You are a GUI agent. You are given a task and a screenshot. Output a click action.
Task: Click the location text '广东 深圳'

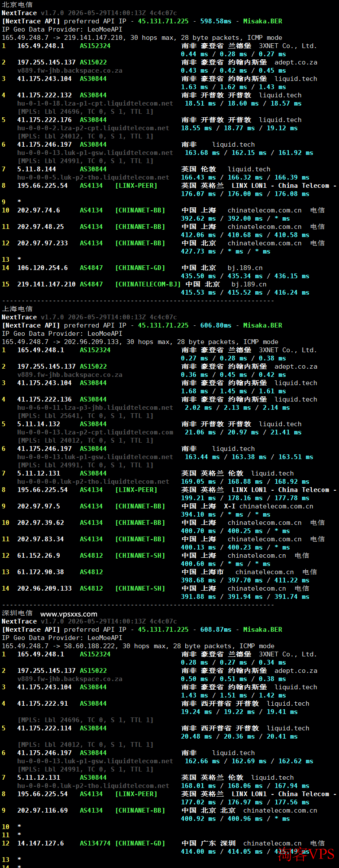pos(218,843)
